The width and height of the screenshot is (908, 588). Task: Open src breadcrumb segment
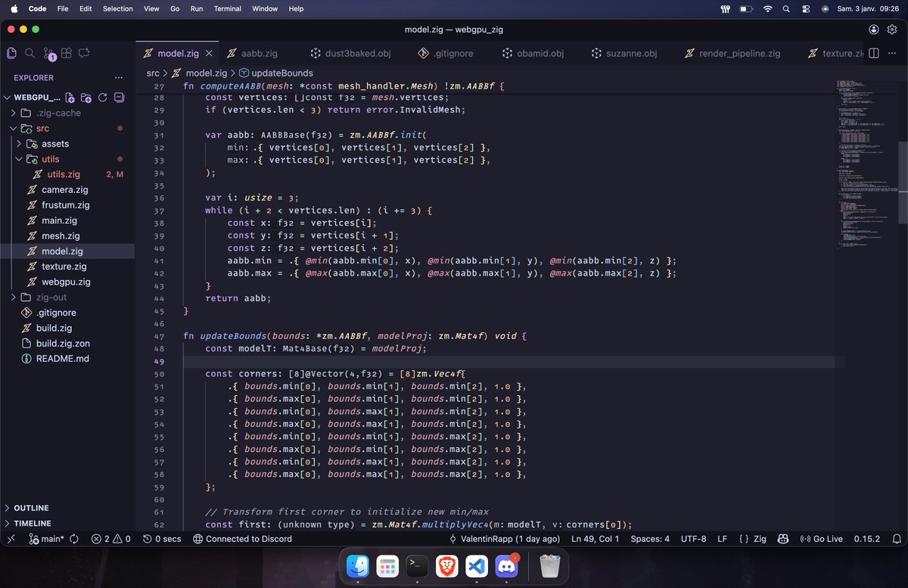153,73
